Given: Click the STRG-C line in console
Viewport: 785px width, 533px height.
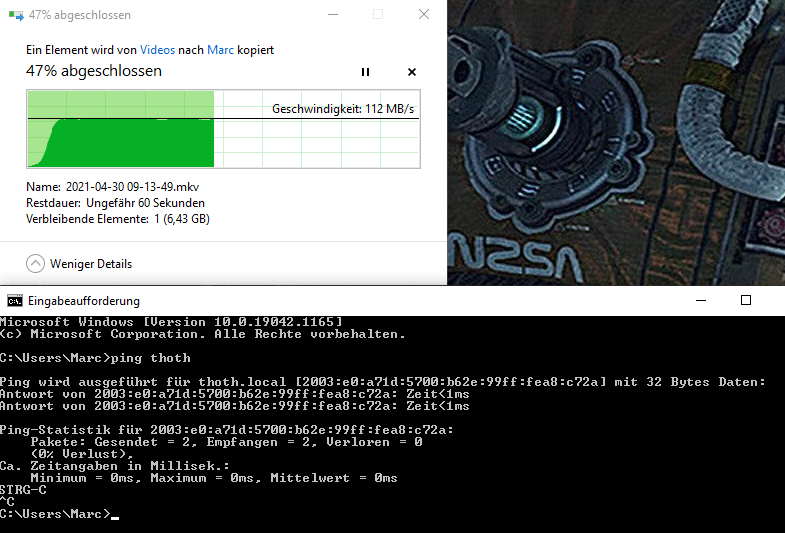Looking at the screenshot, I should click(x=23, y=490).
